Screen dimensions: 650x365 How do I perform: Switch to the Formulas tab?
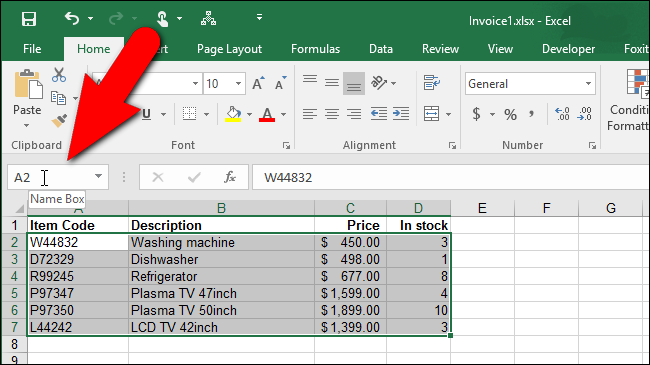pos(315,49)
